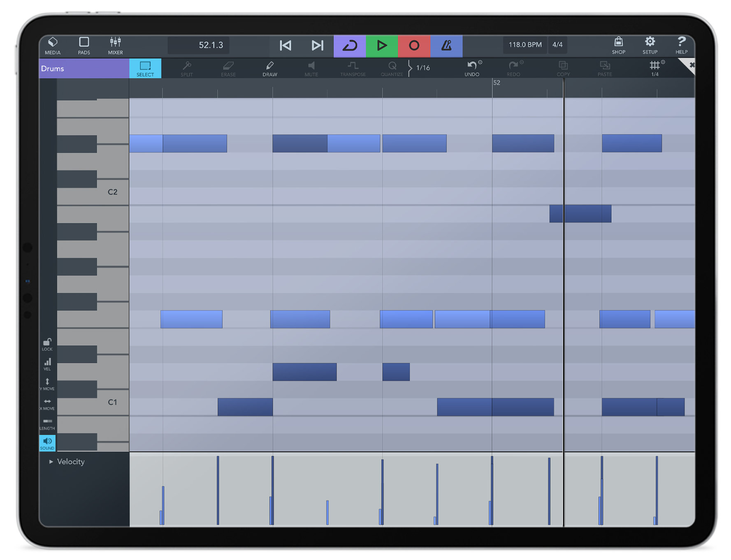Viewport: 731px width, 560px height.
Task: Click the Redo icon
Action: coord(513,68)
